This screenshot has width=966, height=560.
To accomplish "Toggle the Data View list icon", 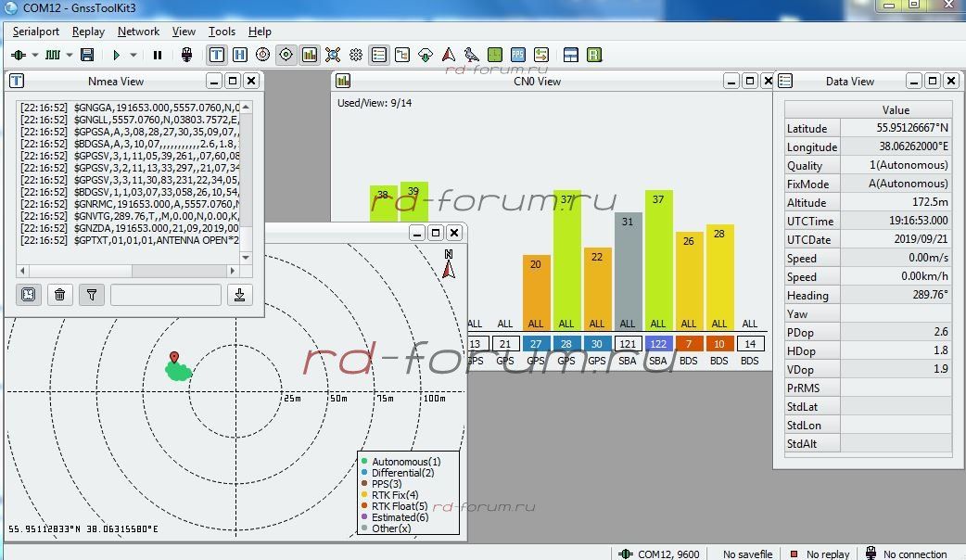I will pos(379,55).
